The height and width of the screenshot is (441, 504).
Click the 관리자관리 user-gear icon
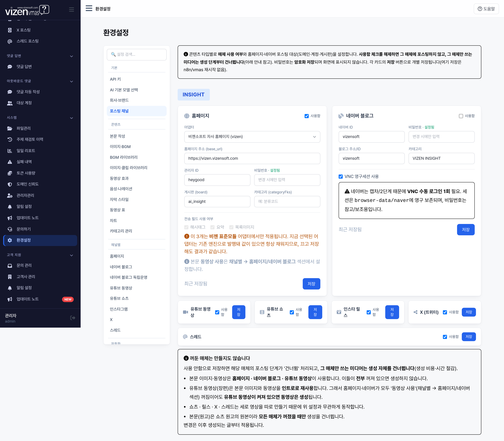point(10,195)
